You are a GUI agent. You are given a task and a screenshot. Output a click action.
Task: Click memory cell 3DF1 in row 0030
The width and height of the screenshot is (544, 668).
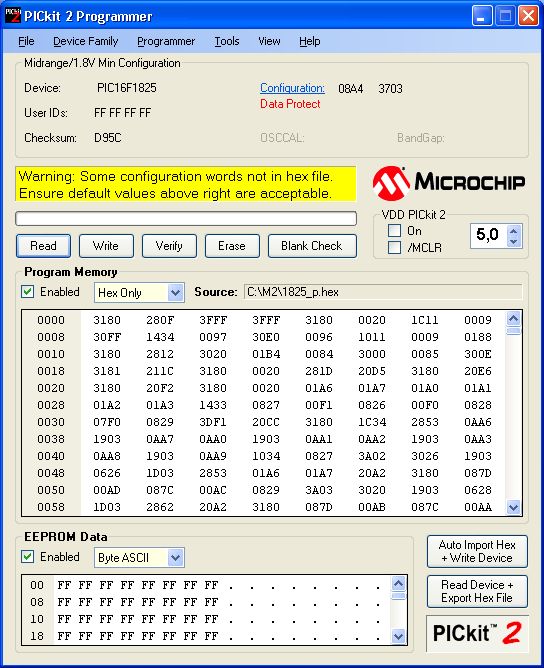[213, 422]
